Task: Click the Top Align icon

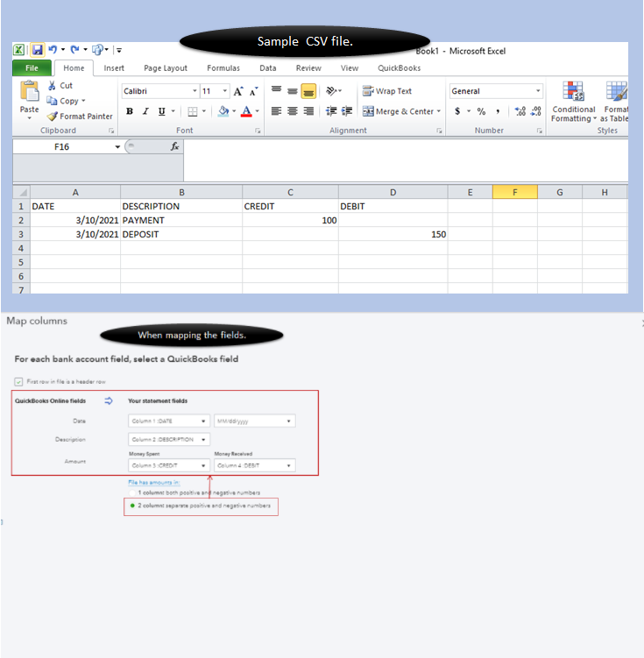Action: click(x=277, y=90)
